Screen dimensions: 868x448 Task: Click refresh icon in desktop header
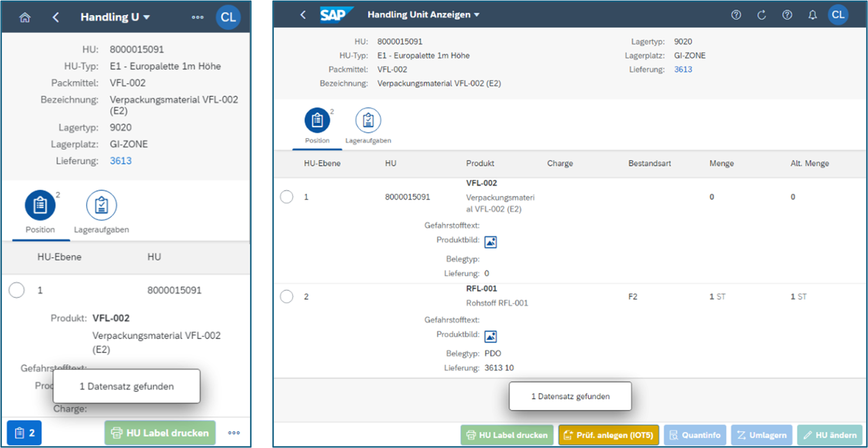point(762,15)
